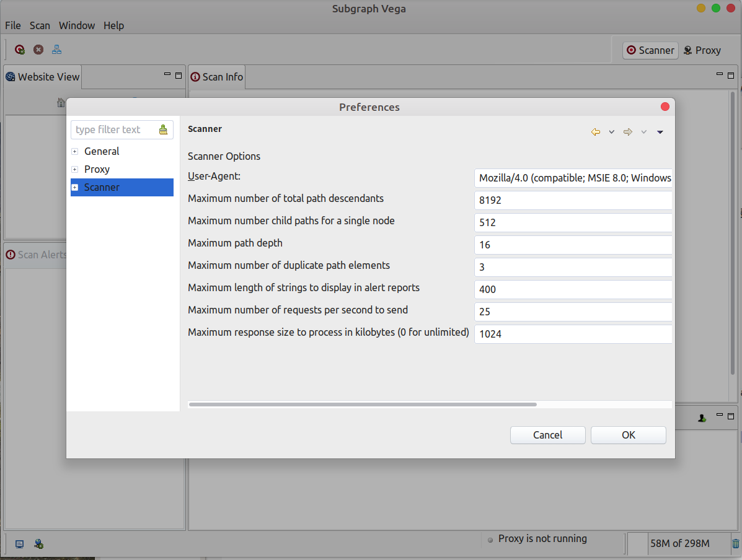Minimize the Website View panel
The image size is (742, 560).
(167, 74)
